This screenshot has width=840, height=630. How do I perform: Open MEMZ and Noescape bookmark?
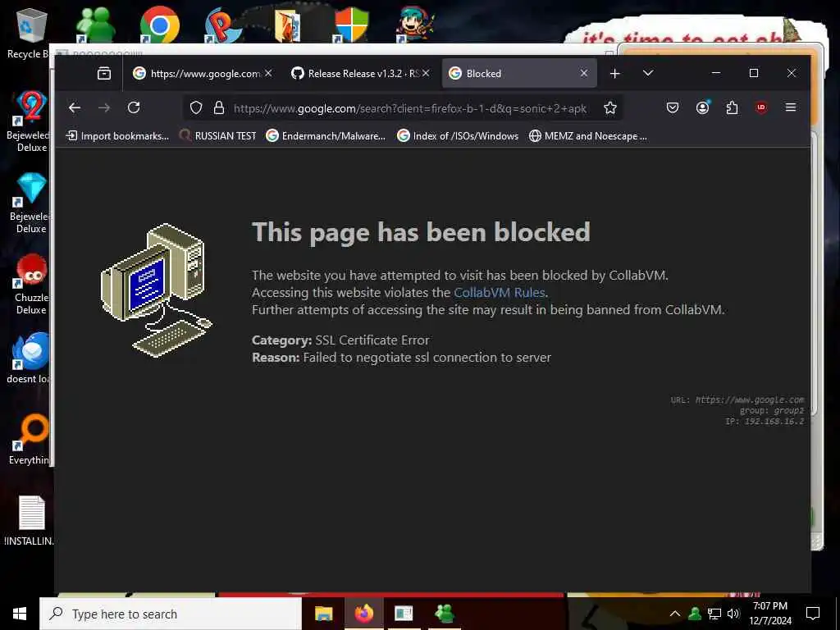point(587,136)
